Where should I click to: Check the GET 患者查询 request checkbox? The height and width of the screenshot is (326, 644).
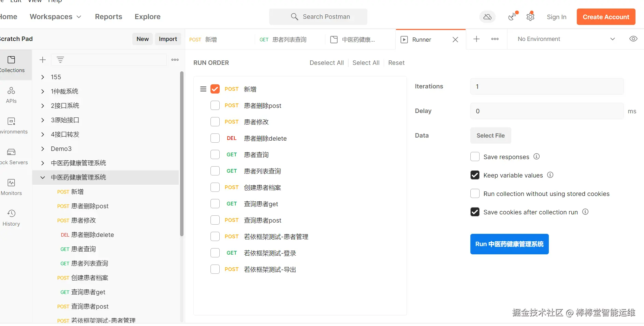point(215,155)
